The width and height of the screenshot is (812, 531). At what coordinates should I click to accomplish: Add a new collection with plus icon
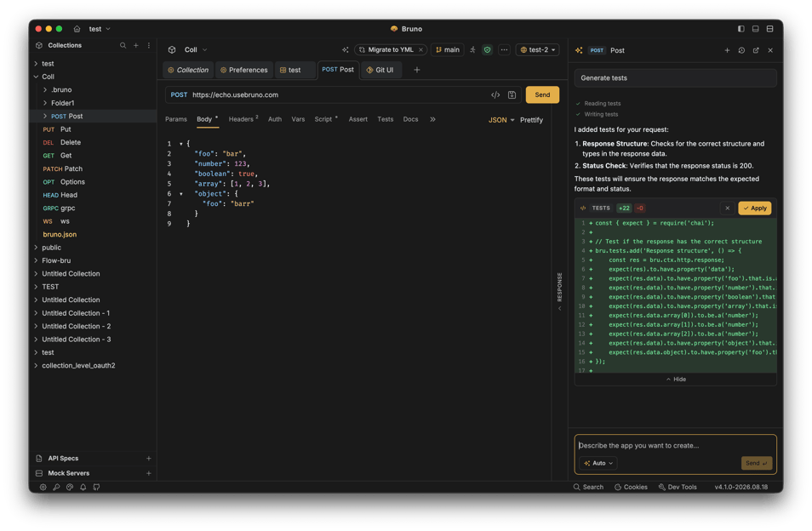[x=135, y=46]
